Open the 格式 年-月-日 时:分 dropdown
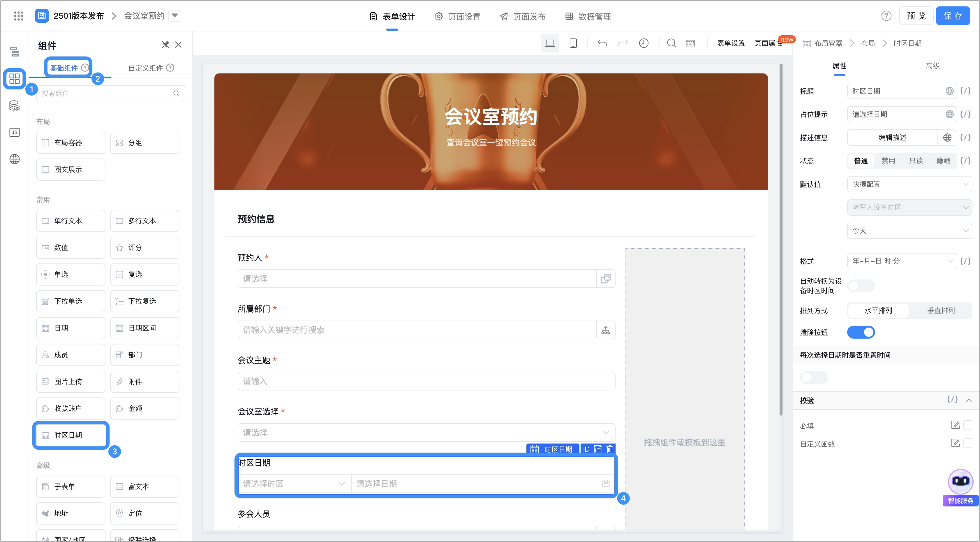The image size is (980, 542). pyautogui.click(x=902, y=261)
